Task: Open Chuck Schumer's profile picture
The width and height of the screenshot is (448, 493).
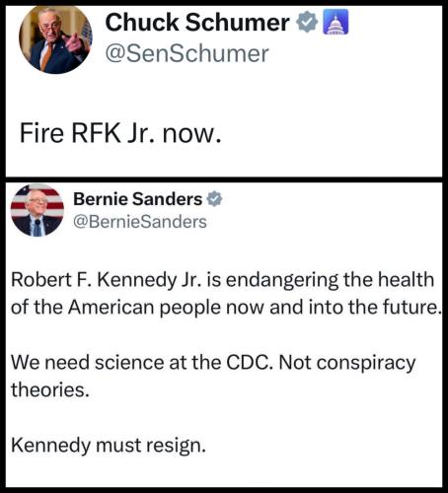Action: [x=55, y=39]
